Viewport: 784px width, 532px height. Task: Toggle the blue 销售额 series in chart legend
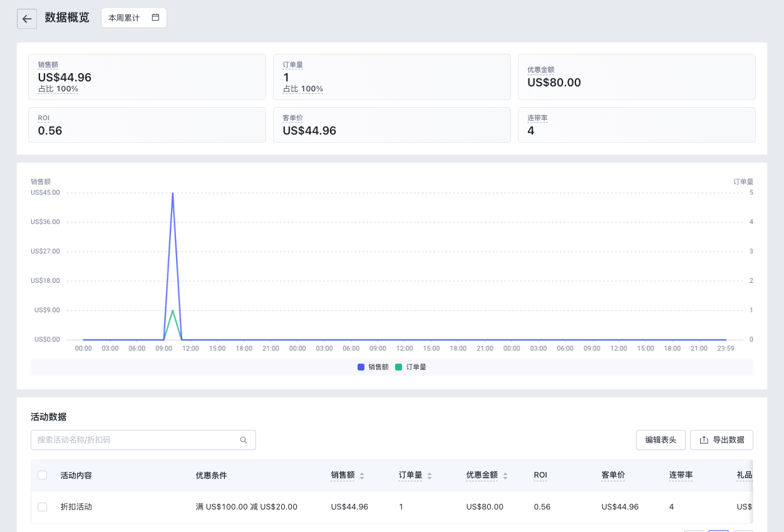click(x=373, y=367)
